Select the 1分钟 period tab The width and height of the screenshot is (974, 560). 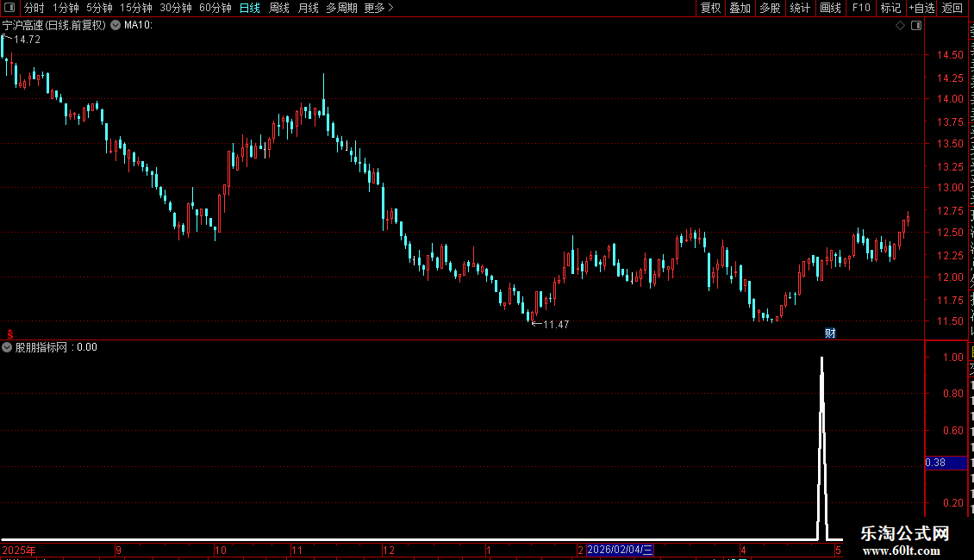66,8
